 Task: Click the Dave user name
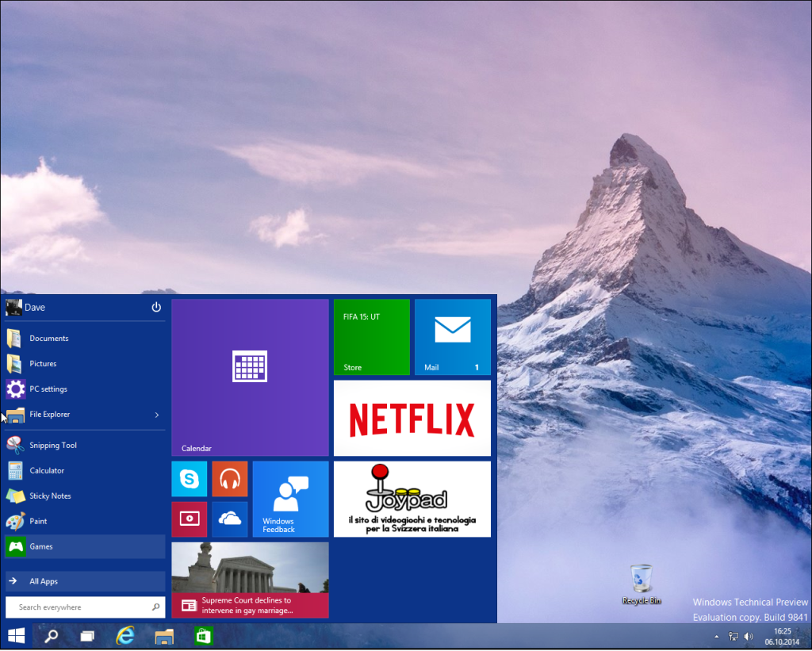35,308
